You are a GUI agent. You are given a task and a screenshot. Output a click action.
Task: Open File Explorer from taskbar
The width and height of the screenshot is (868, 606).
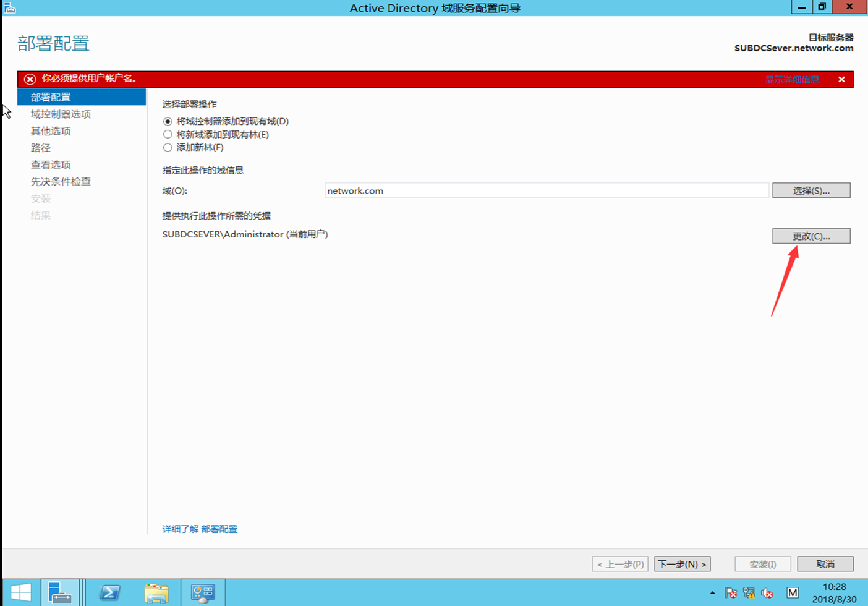(x=156, y=592)
